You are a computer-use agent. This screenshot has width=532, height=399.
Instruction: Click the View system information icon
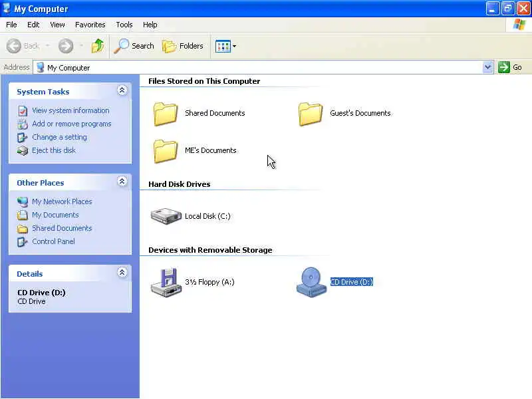click(x=23, y=111)
